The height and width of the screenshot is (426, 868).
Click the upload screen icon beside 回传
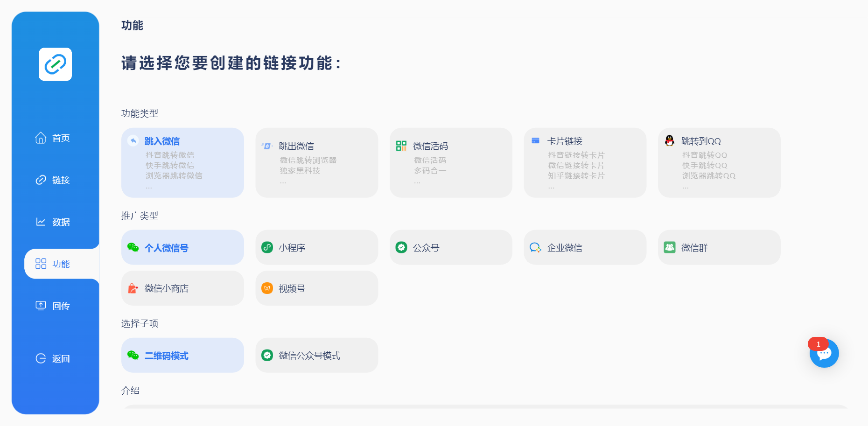(x=41, y=306)
